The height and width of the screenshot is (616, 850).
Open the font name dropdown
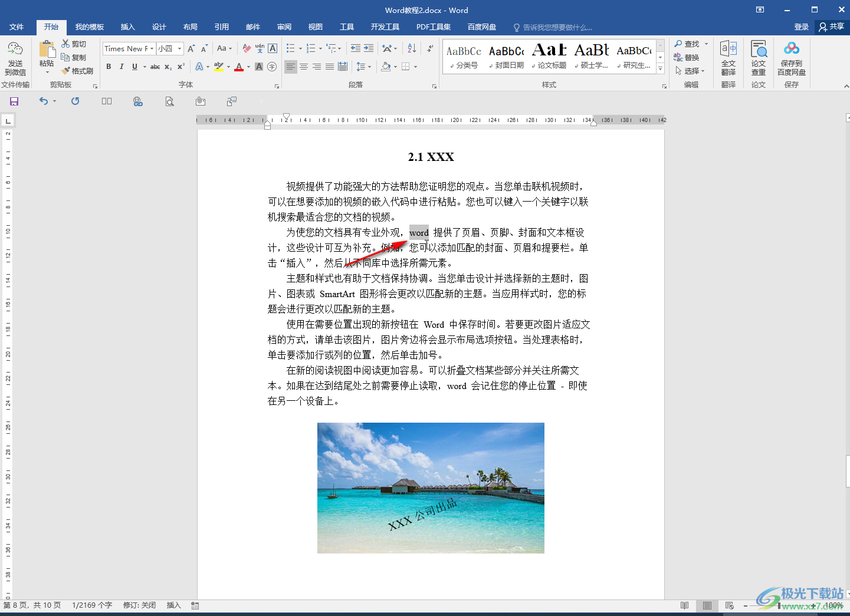point(152,48)
